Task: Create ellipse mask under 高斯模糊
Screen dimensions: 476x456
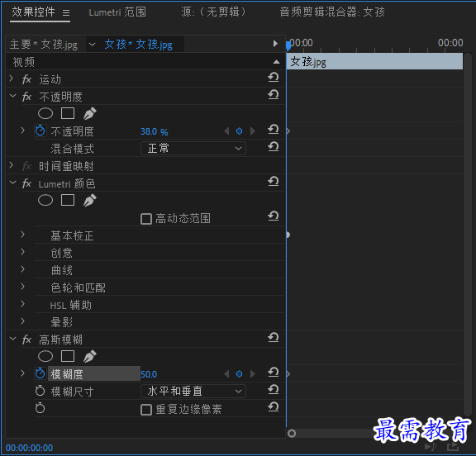Action: tap(45, 357)
